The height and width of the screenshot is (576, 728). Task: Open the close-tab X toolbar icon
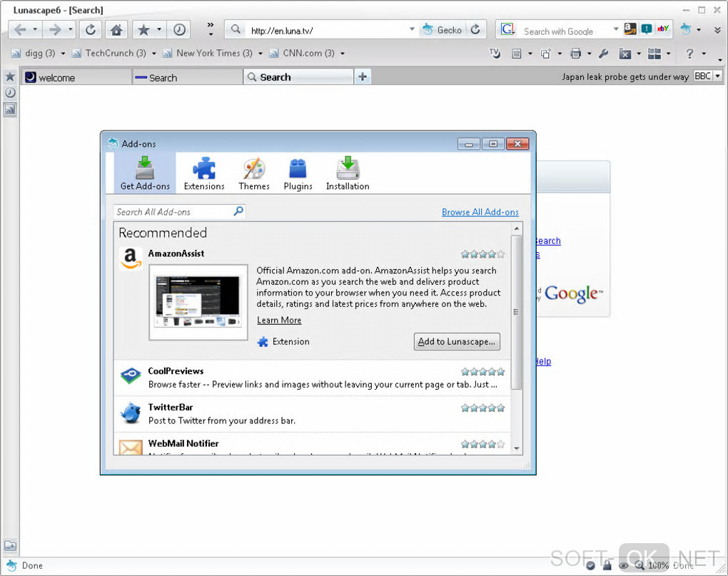click(625, 54)
